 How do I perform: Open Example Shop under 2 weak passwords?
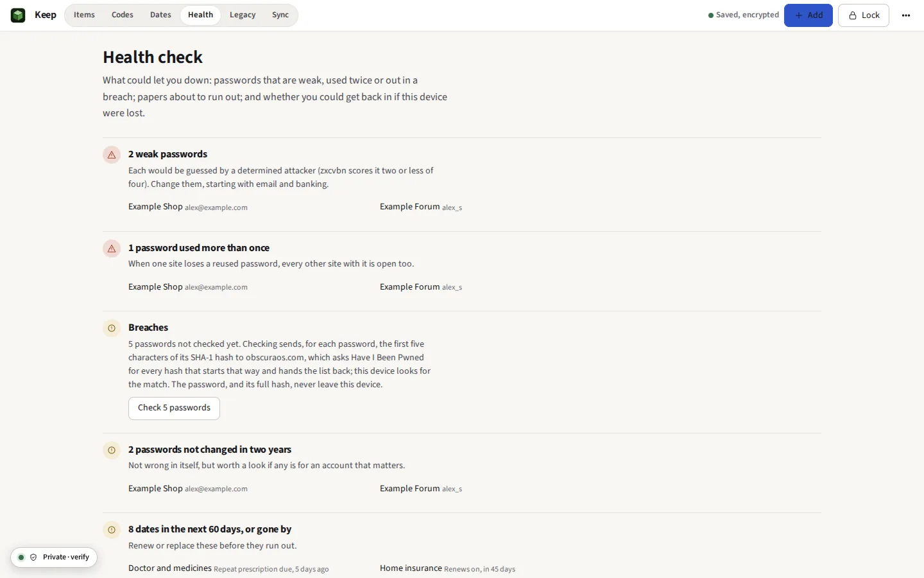[188, 207]
